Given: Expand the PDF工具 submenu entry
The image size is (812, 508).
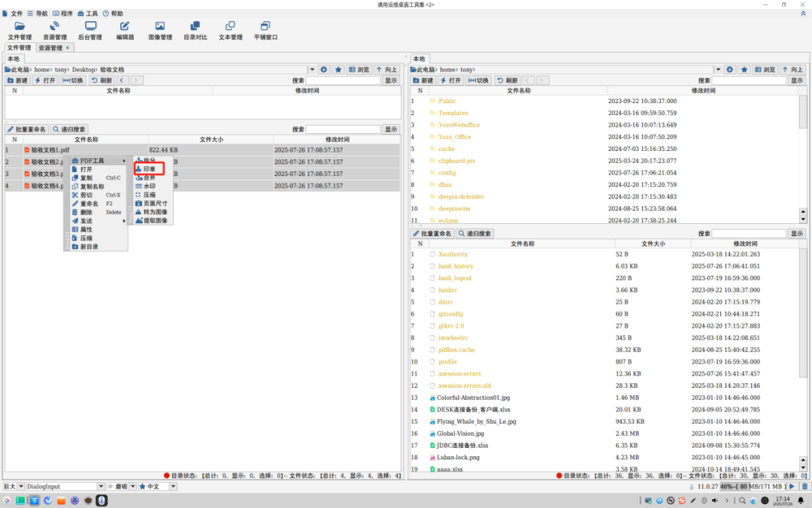Looking at the screenshot, I should (98, 161).
